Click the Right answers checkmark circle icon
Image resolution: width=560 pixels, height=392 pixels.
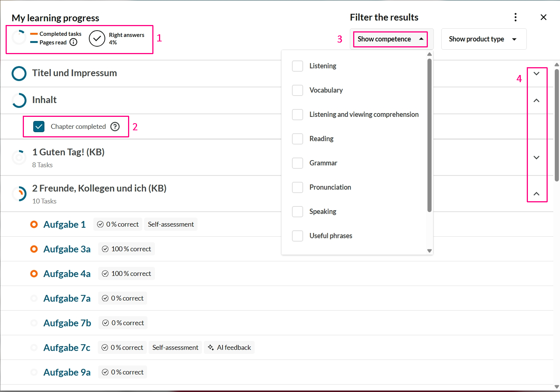tap(97, 38)
